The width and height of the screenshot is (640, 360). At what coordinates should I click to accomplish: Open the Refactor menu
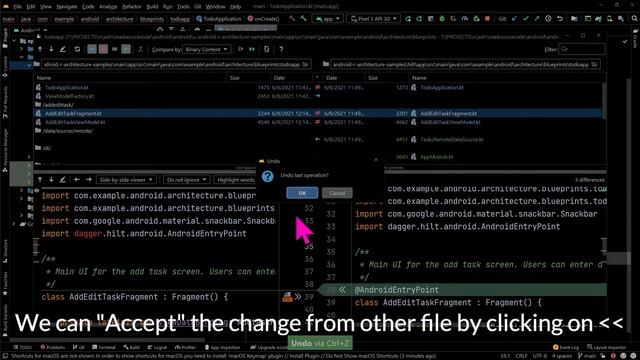pos(132,7)
